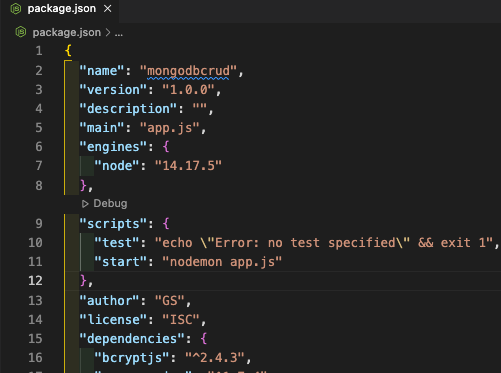
Task: Click the echo Error test script value
Action: 324,243
